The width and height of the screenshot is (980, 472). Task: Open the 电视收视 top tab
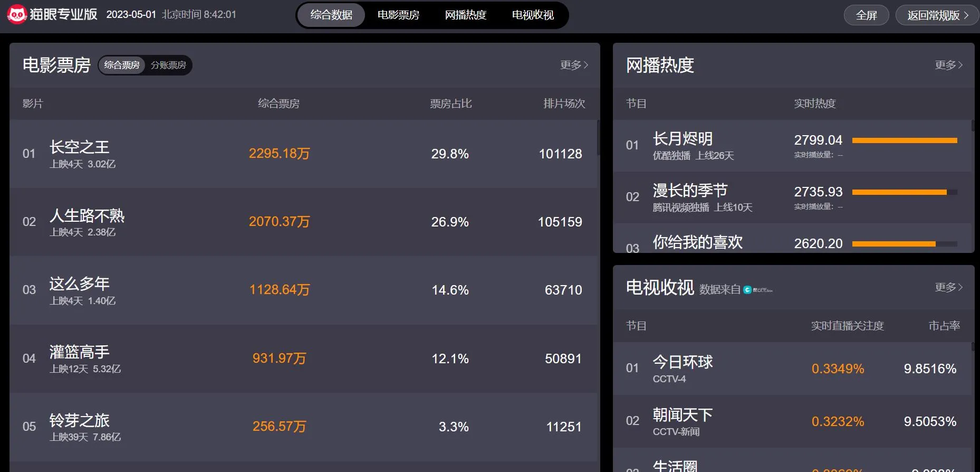coord(533,15)
